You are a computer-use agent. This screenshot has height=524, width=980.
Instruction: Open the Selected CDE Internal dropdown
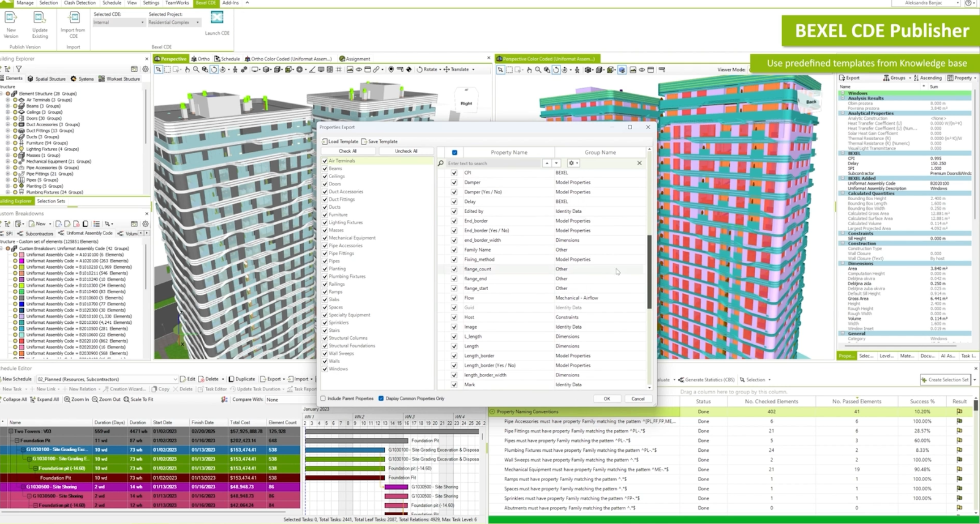(x=119, y=23)
